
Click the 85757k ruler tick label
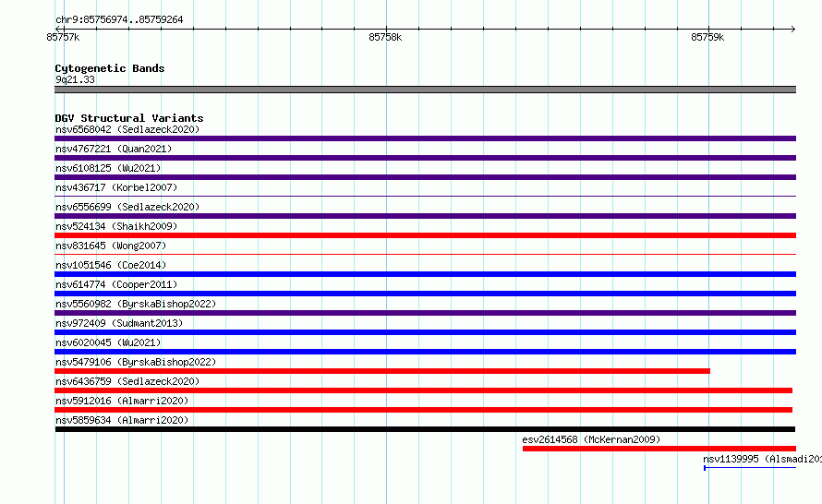tap(63, 37)
